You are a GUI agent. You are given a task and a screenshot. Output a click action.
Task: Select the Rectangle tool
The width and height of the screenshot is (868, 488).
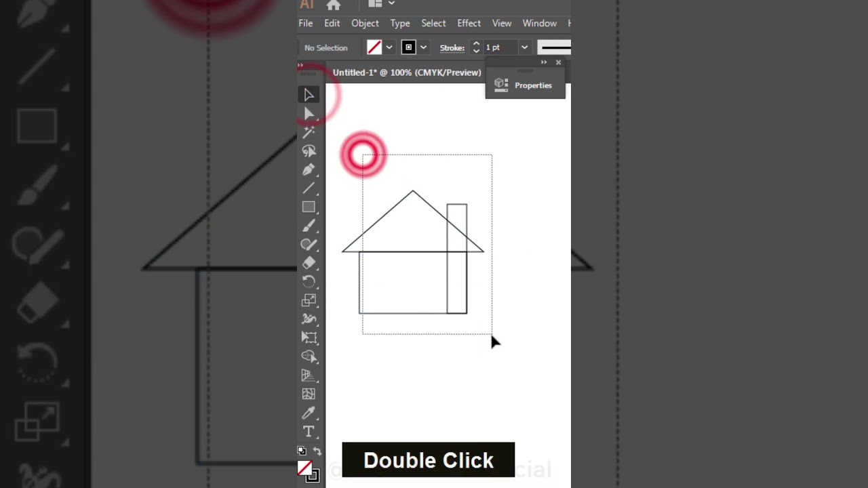(309, 207)
